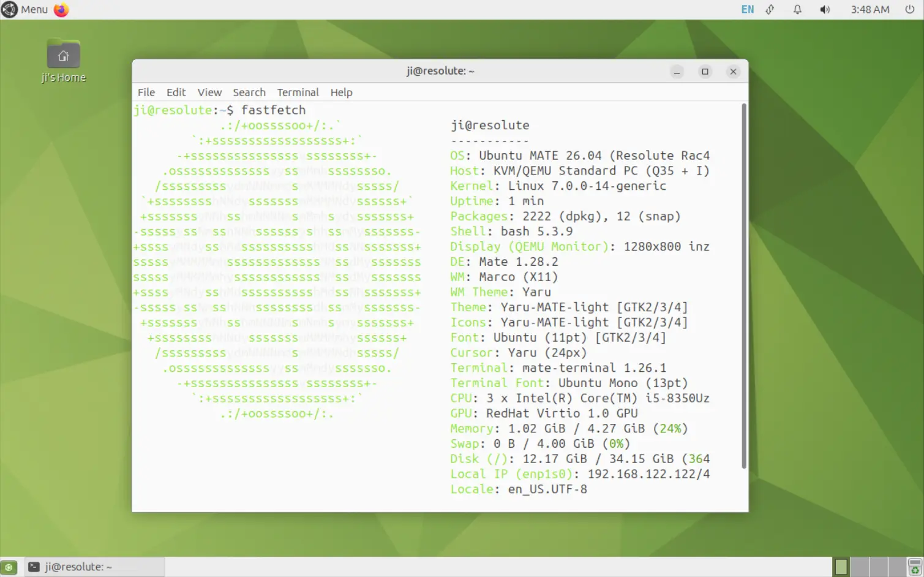This screenshot has height=577, width=924.
Task: Click the volume speaker icon
Action: tap(825, 10)
